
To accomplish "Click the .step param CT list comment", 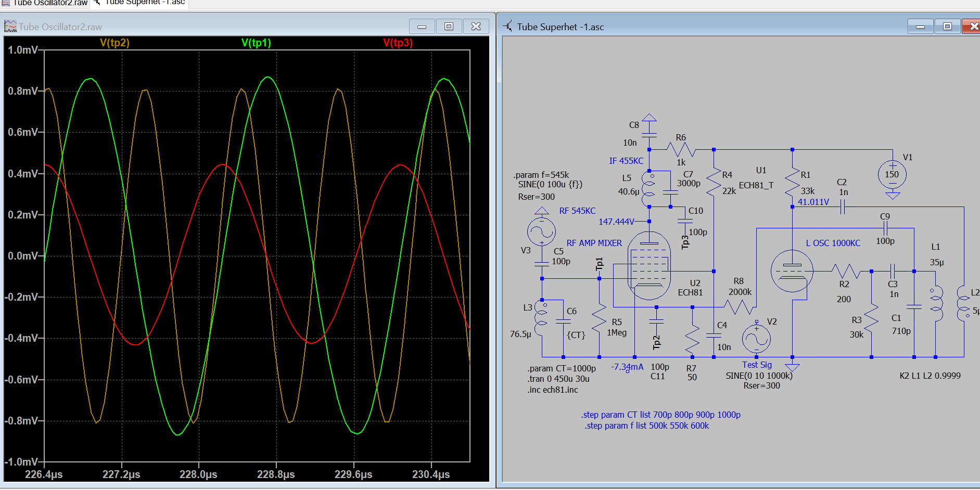I will click(x=661, y=415).
